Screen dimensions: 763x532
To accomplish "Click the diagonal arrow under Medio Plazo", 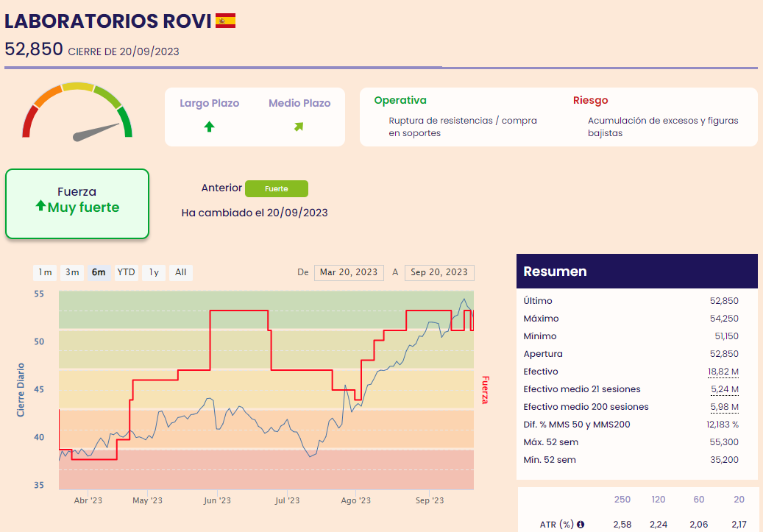I will pos(299,127).
